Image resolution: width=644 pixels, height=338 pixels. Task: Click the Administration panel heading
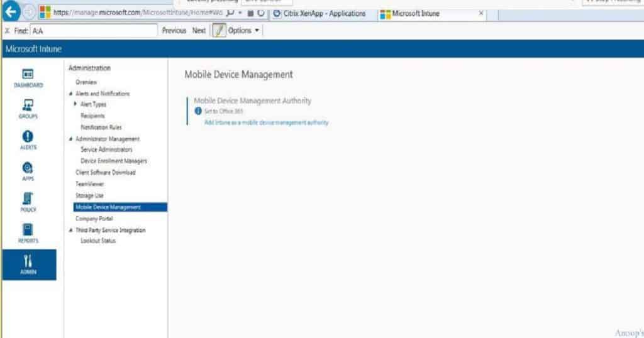coord(89,68)
